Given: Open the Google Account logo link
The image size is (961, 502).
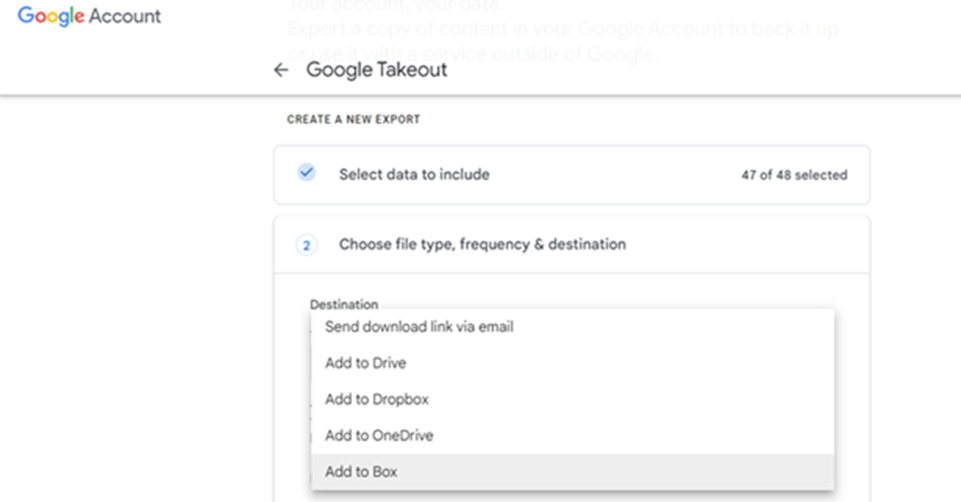Looking at the screenshot, I should coord(89,16).
